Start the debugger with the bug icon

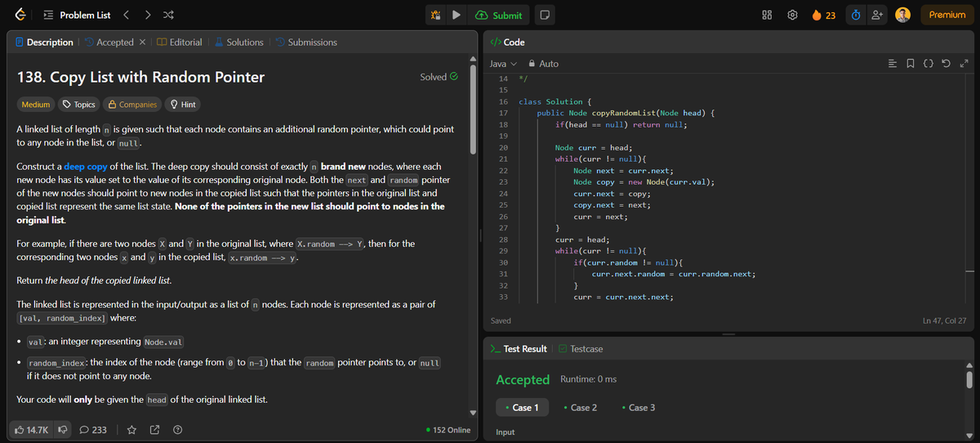[436, 15]
